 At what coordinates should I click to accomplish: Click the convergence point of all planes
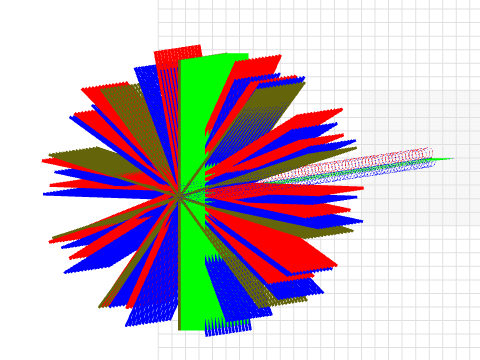[180, 197]
